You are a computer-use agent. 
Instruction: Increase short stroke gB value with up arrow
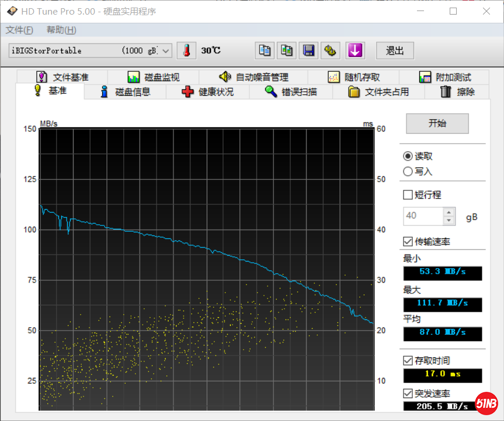pos(449,212)
